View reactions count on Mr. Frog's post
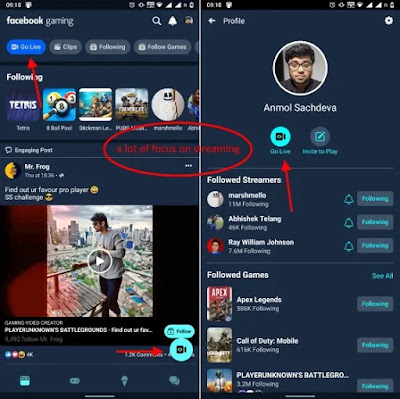Viewport: 400px width, 399px height. point(19,355)
